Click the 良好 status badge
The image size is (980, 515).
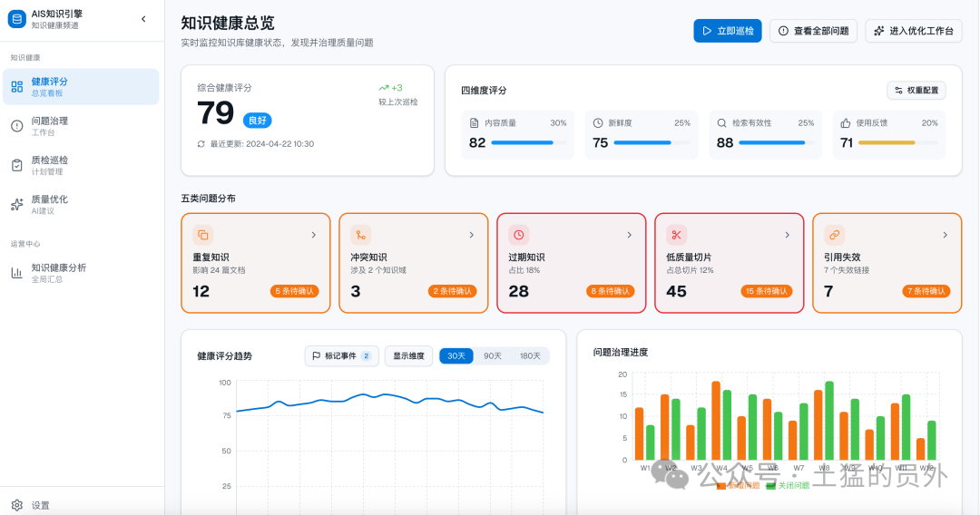pyautogui.click(x=258, y=121)
